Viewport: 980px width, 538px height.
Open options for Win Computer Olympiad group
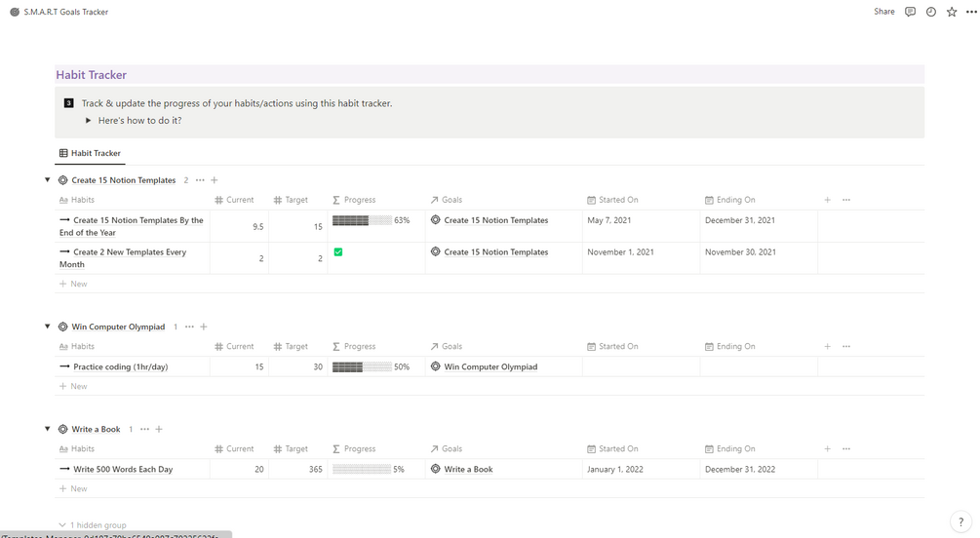pyautogui.click(x=189, y=327)
